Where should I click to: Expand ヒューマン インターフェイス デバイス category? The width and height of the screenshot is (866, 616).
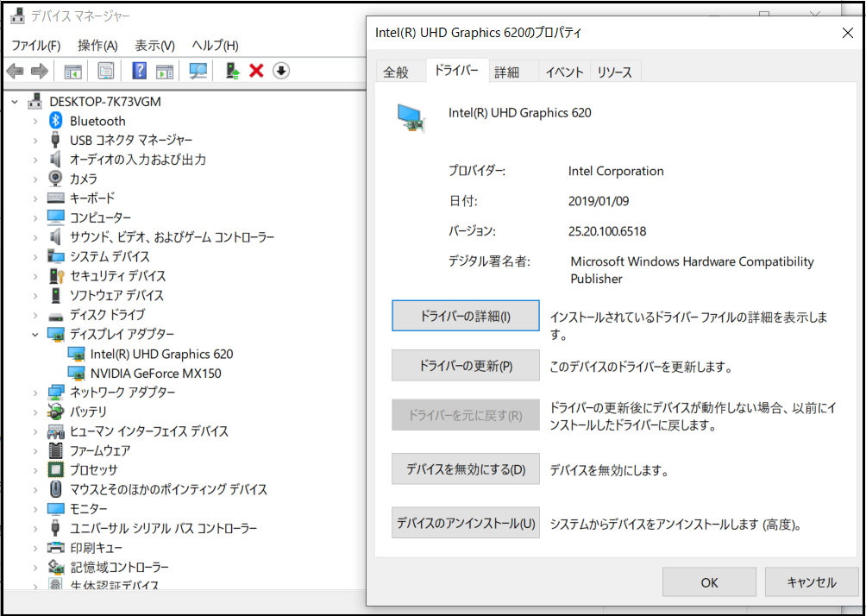[x=35, y=431]
